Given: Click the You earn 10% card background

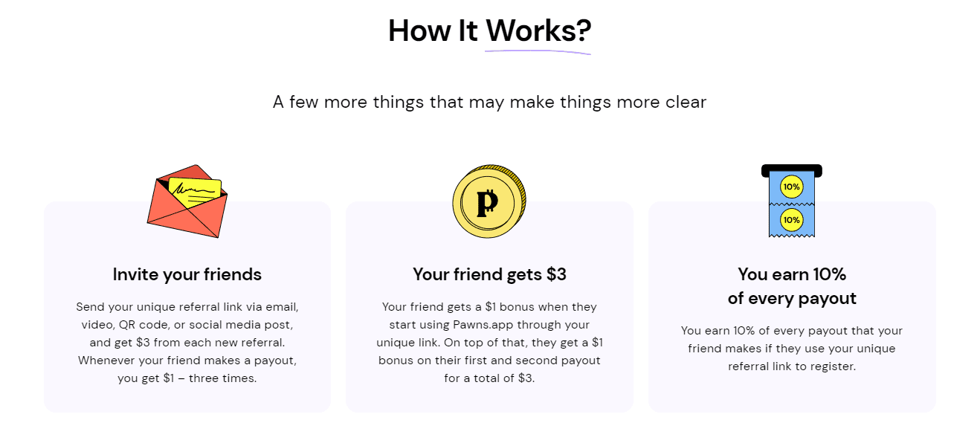Looking at the screenshot, I should (792, 306).
